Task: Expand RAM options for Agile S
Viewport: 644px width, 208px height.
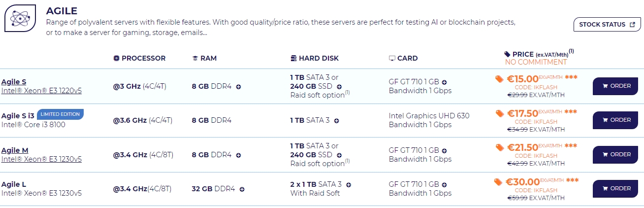Action: click(x=239, y=86)
